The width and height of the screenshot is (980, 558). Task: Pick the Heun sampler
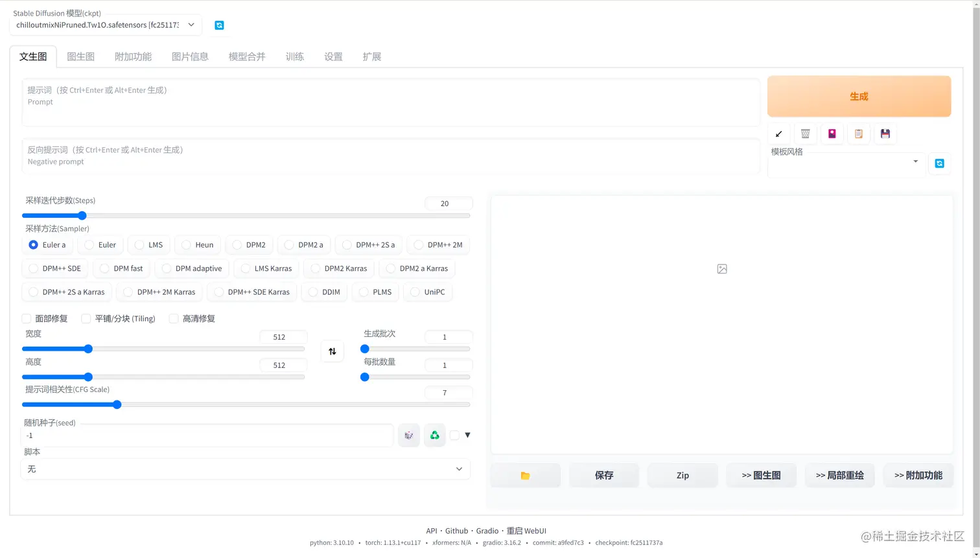(x=198, y=245)
